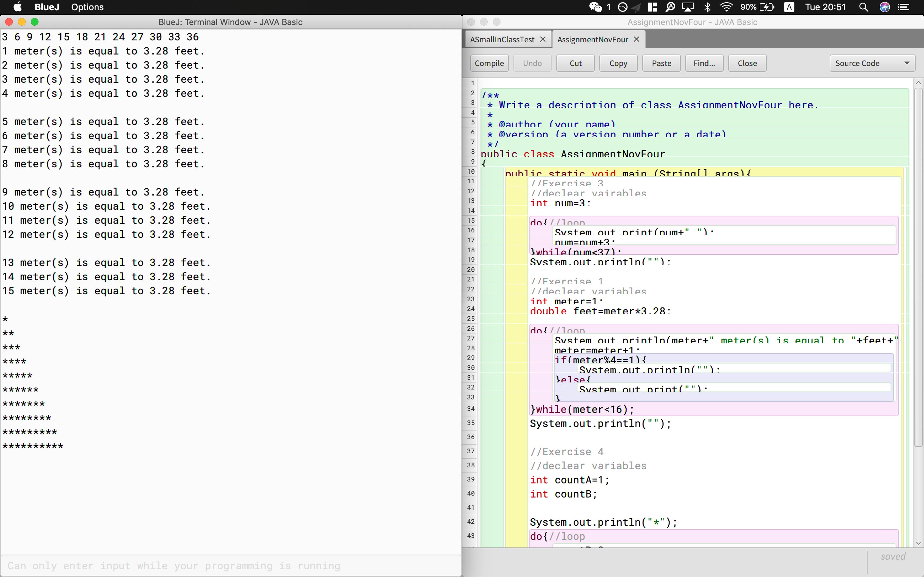Click the editor scrollbar down arrow
Screen dimensions: 924x577
pyautogui.click(x=918, y=543)
